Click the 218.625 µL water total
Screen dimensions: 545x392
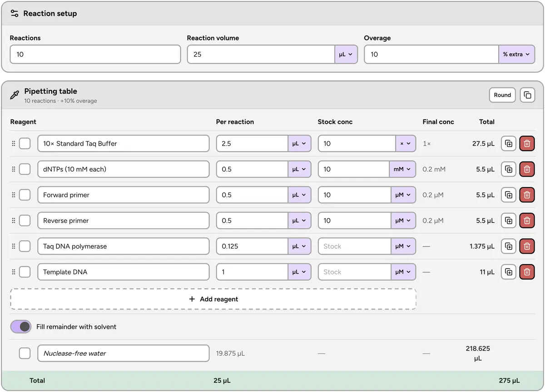(478, 353)
